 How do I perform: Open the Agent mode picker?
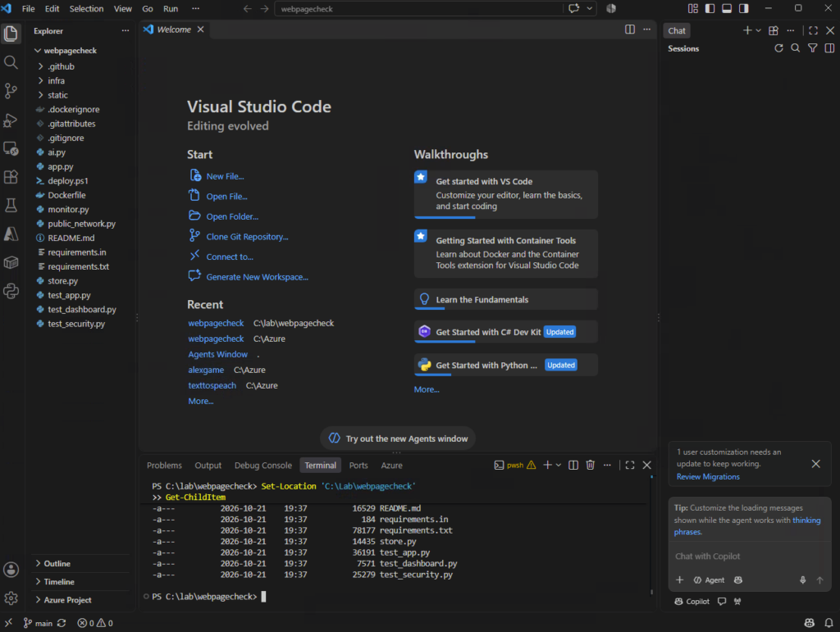point(709,580)
